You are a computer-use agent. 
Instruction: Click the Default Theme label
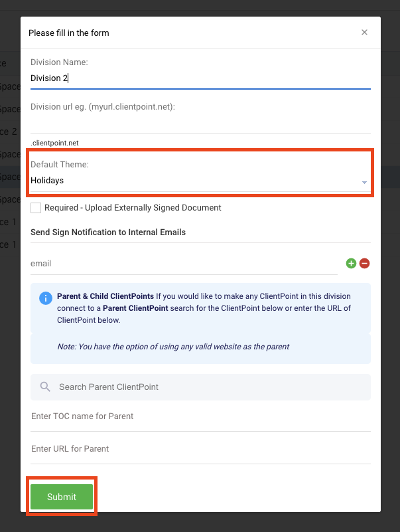click(x=60, y=165)
